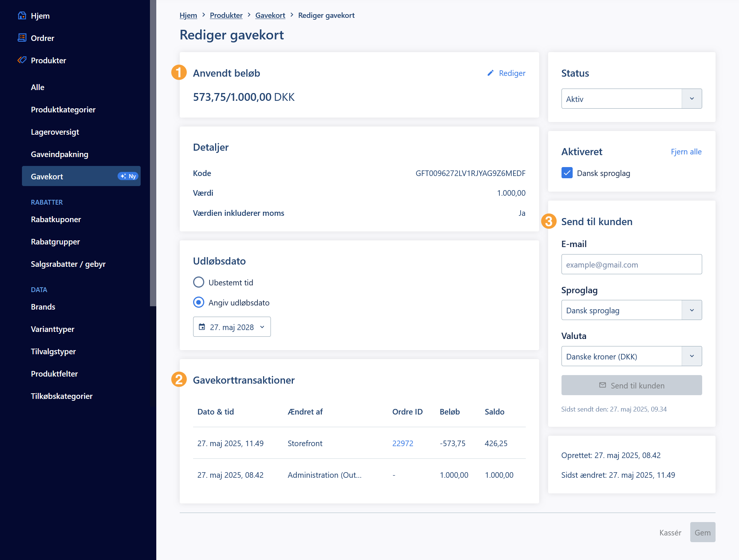Click the envelope icon on the Send til kunden button
The image size is (739, 560).
tap(602, 385)
